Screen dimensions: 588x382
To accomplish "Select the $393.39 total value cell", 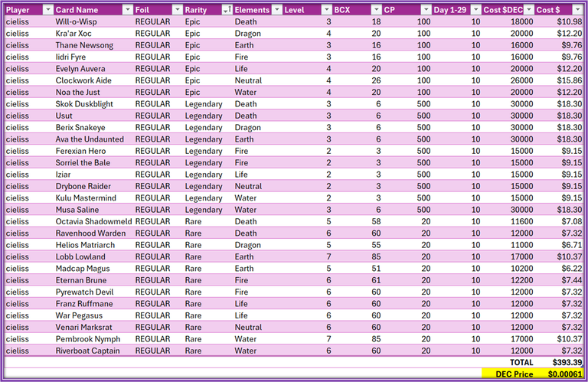I will click(x=559, y=363).
